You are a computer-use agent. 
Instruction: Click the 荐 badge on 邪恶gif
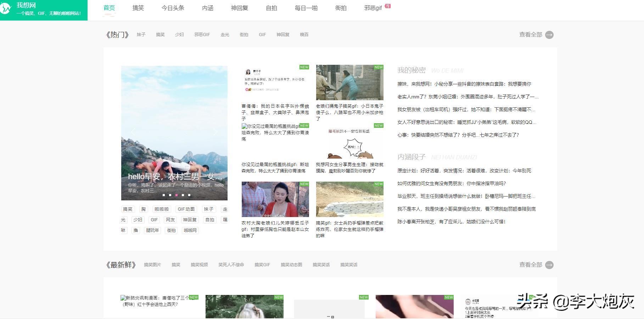388,5
